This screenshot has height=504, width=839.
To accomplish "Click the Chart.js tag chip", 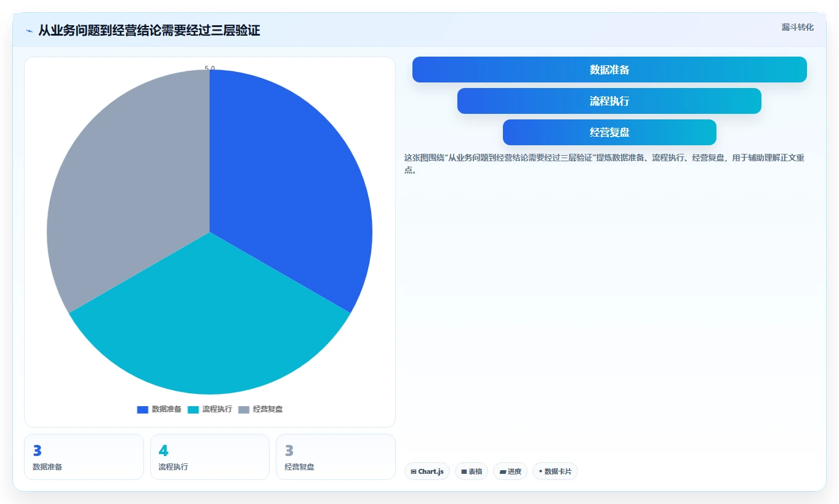I will click(427, 471).
